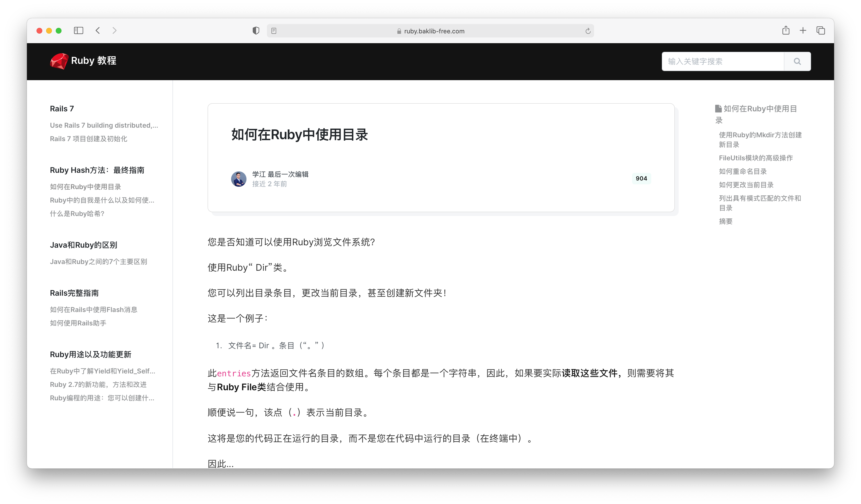Viewport: 861px width, 504px height.
Task: Click the 904 view count badge
Action: pos(641,179)
